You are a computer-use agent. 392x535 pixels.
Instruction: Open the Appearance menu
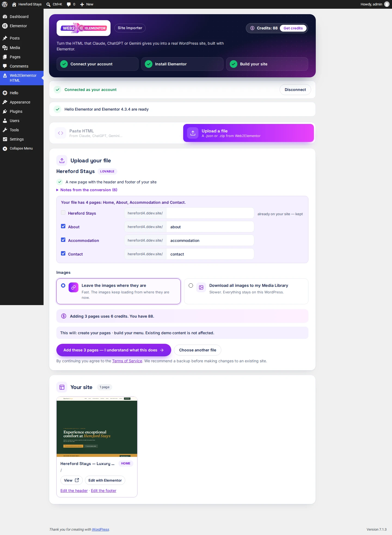pos(22,102)
